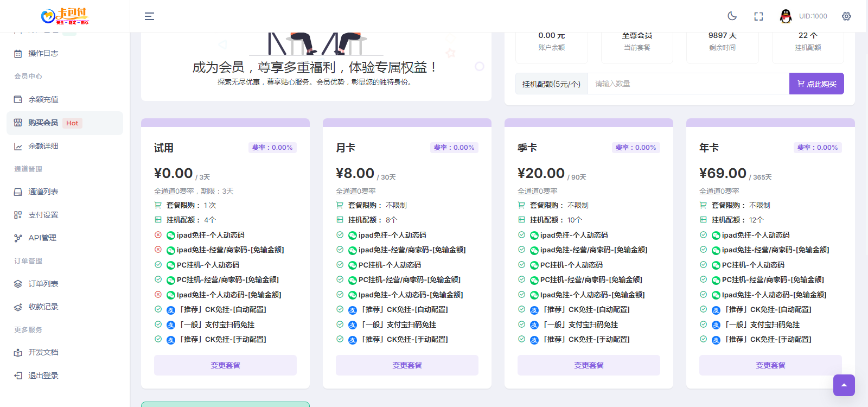
Task: Toggle dark mode with the moon icon
Action: [732, 16]
